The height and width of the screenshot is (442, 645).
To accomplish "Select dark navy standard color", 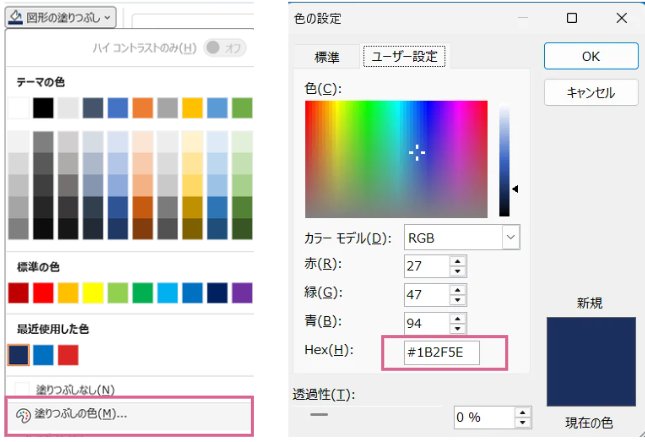I will (217, 293).
